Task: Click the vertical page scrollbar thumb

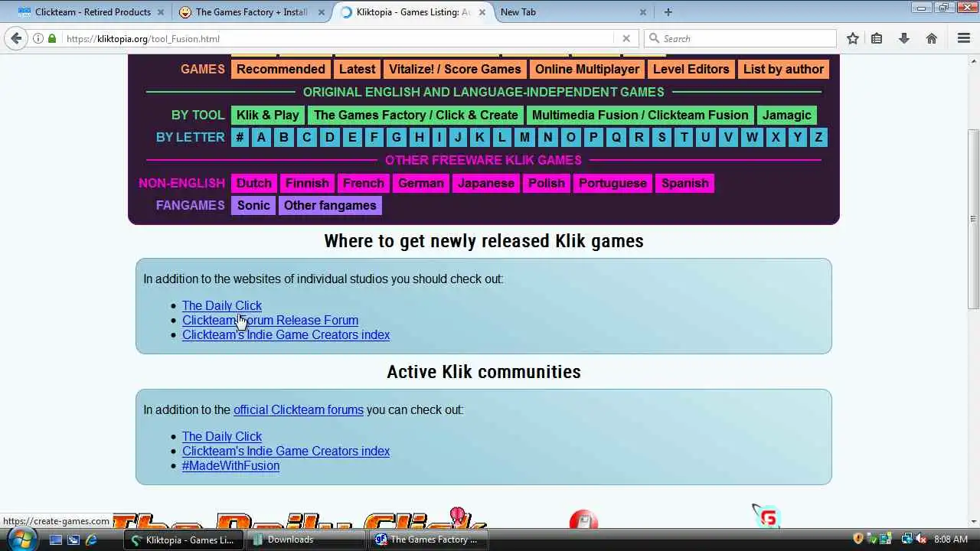Action: pyautogui.click(x=973, y=218)
